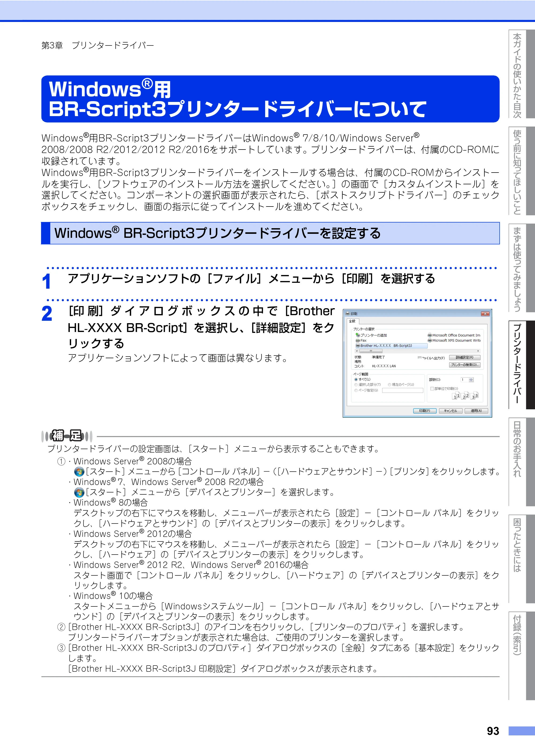Increase copies with the 部数 spinner arrow
535x756 pixels.
(471, 379)
